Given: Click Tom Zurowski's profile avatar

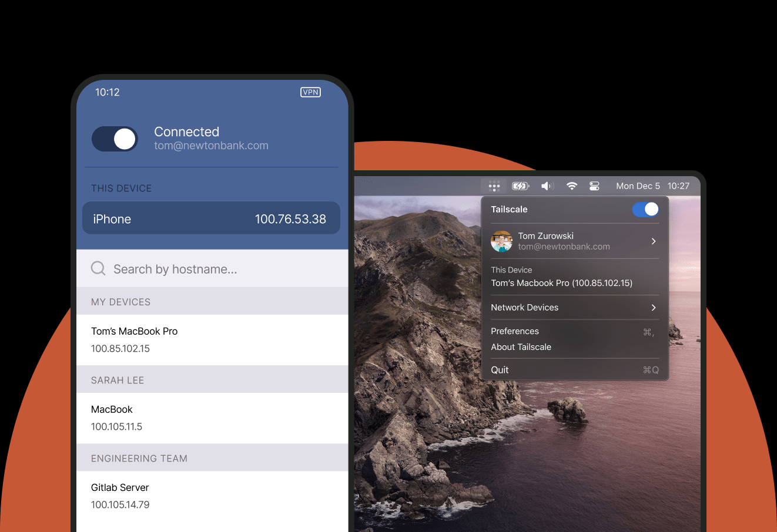Looking at the screenshot, I should pyautogui.click(x=501, y=241).
